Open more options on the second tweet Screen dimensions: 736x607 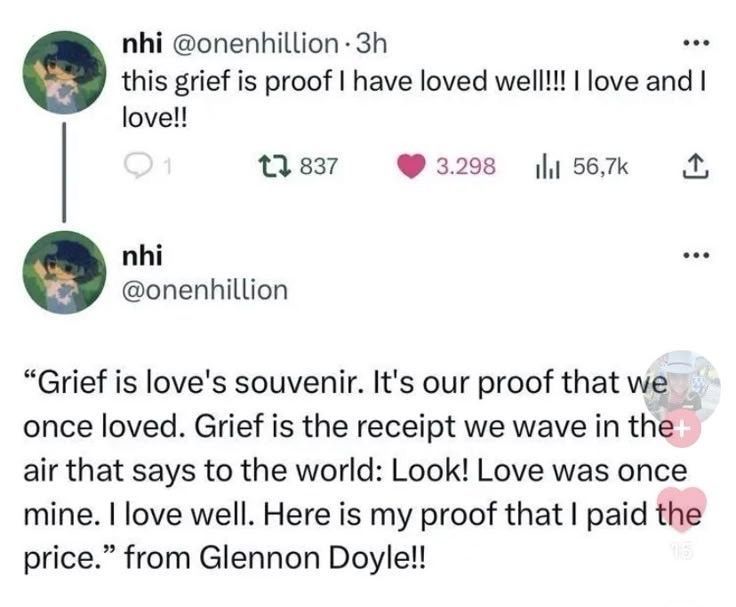pyautogui.click(x=691, y=258)
